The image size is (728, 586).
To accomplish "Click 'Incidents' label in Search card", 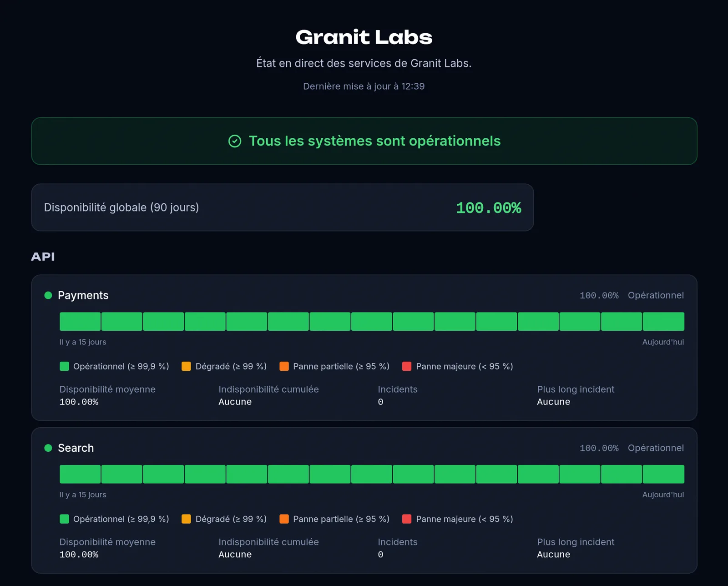I will [x=398, y=542].
